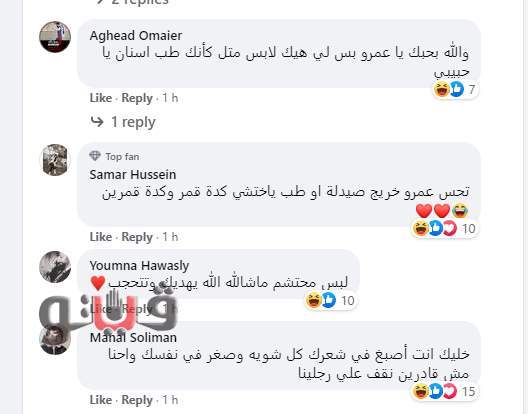Open Samar Hussein's avatar
The width and height of the screenshot is (528, 414).
[55, 160]
